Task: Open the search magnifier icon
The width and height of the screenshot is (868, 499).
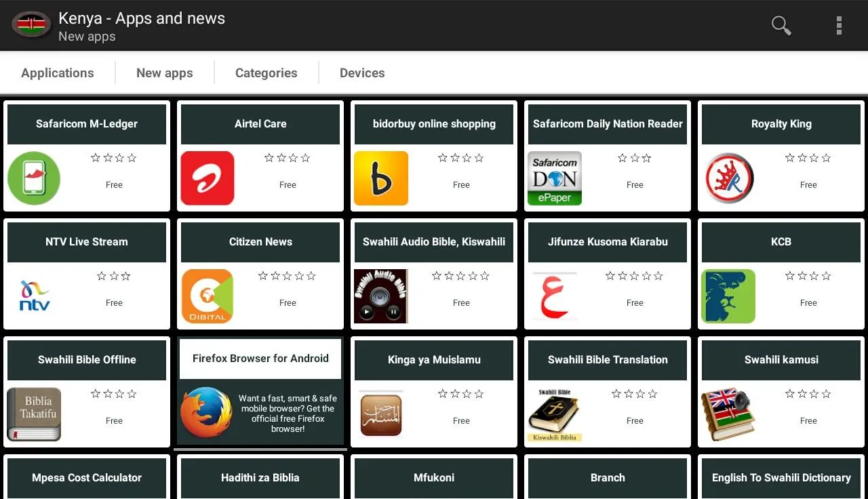Action: pos(781,25)
